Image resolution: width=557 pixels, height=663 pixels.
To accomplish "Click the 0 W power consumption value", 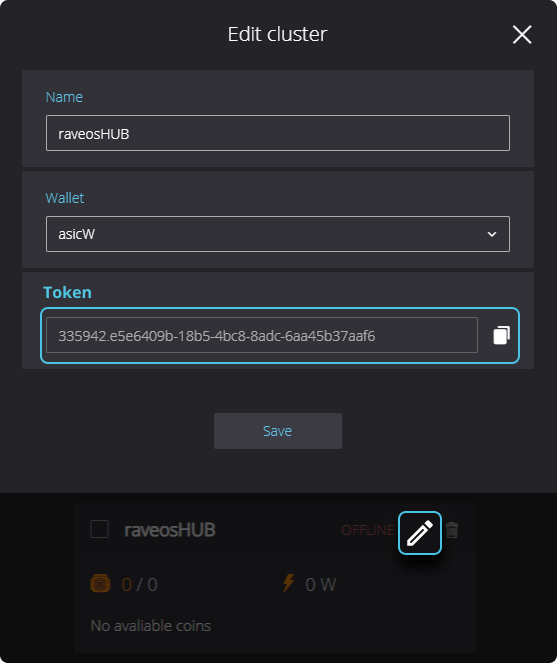I will click(321, 584).
